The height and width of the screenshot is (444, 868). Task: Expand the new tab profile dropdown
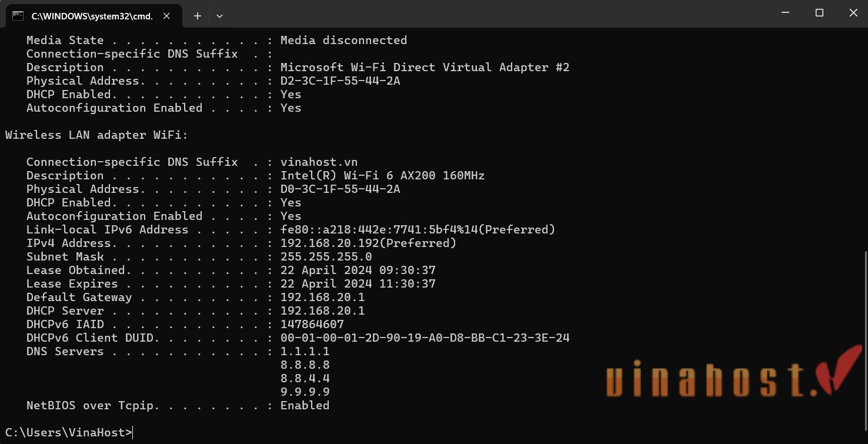click(219, 16)
